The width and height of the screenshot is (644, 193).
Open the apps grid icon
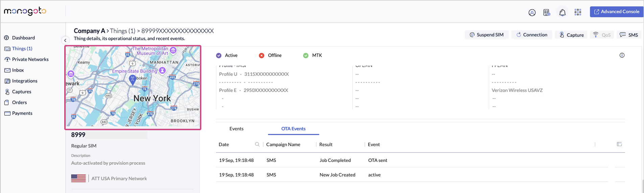(x=578, y=12)
